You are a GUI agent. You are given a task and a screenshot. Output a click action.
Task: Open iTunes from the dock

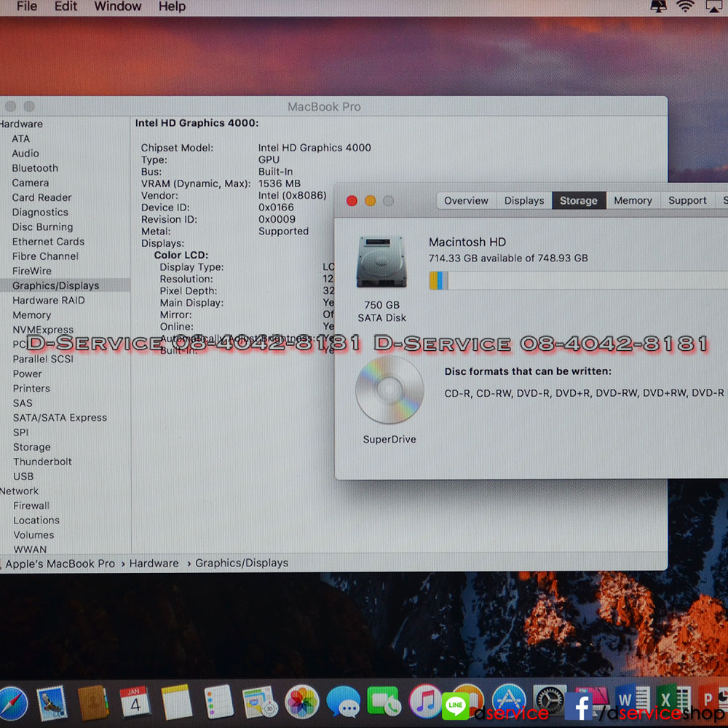tap(425, 700)
